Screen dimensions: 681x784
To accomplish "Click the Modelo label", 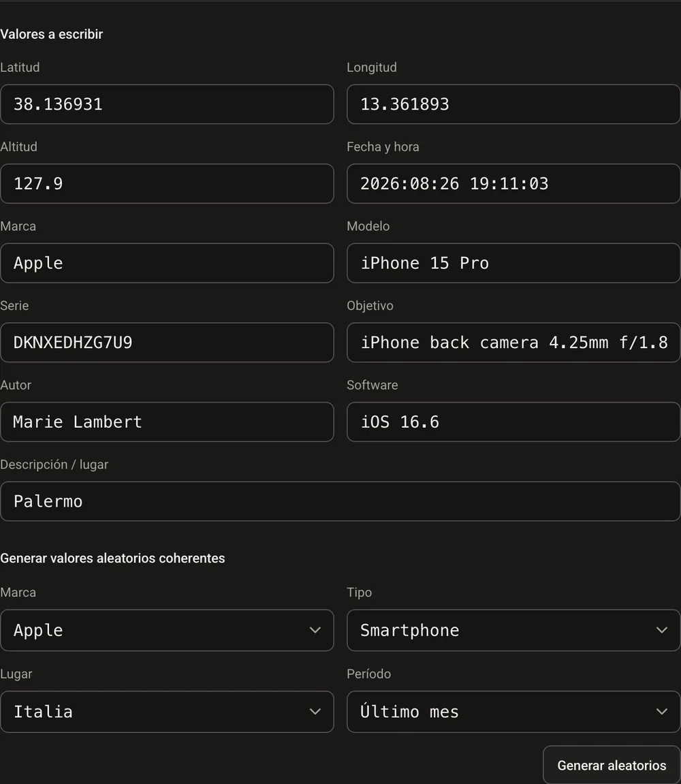I will click(368, 226).
